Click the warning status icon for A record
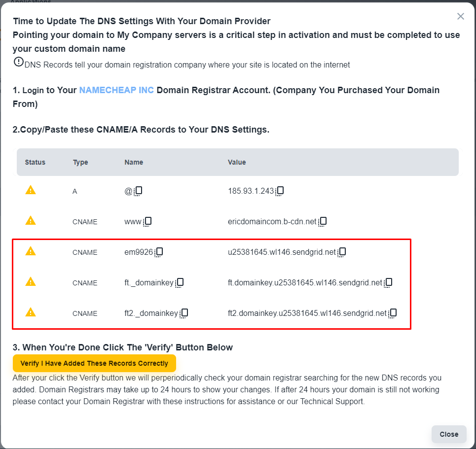Screen dimensions: 476x449 31,190
